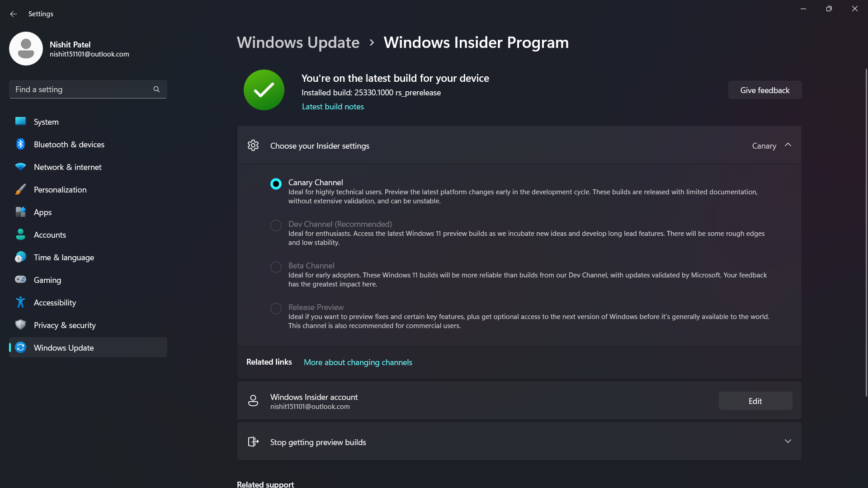This screenshot has width=868, height=488.
Task: Open Network & internet via its icon
Action: pos(21,167)
